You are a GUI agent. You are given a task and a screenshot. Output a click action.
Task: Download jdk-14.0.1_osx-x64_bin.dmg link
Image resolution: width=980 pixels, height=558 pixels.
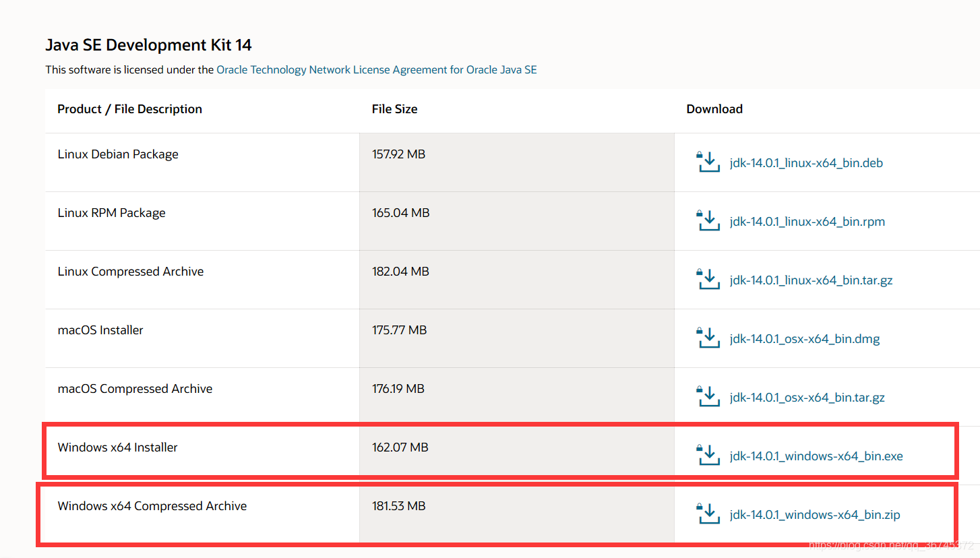805,339
